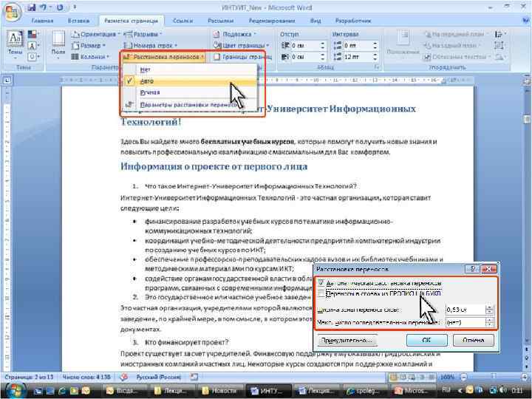This screenshot has width=532, height=399.
Task: Open the Абзац paragraph dialog launcher
Action: [x=377, y=67]
